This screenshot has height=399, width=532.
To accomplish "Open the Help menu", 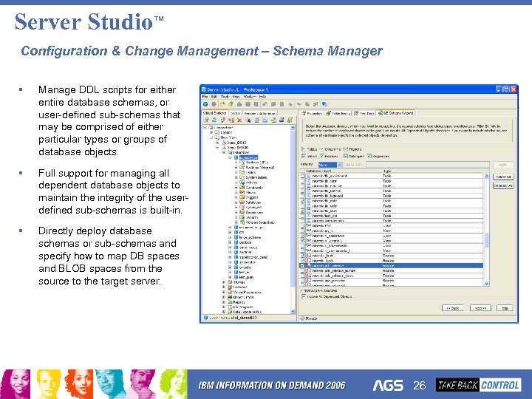I will pos(262,97).
